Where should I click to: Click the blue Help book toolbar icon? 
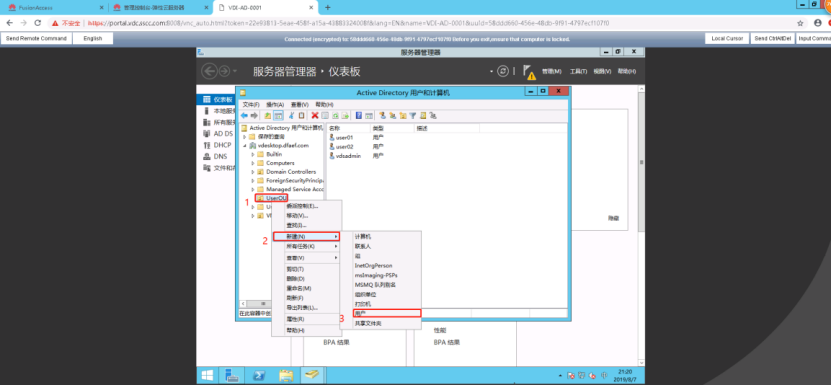tap(359, 116)
